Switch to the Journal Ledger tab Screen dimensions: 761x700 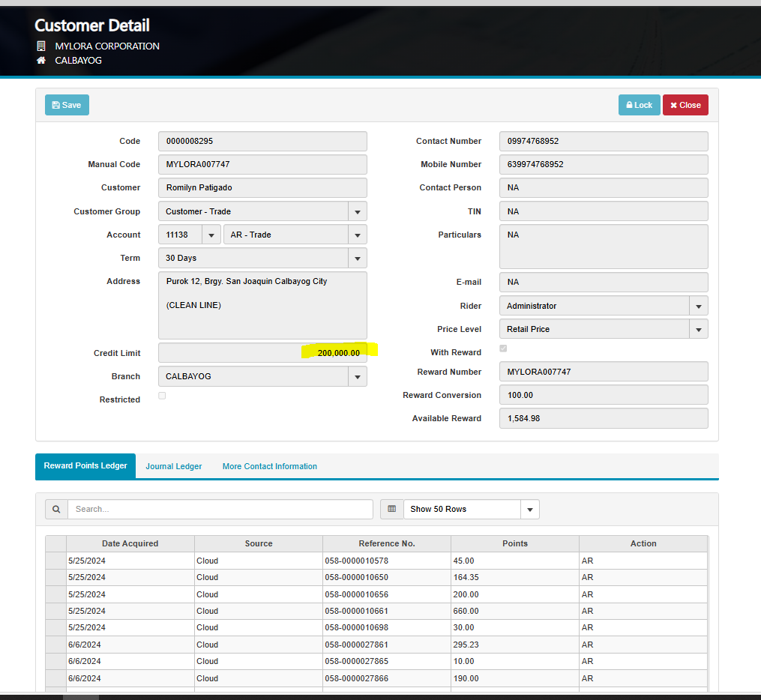point(174,466)
